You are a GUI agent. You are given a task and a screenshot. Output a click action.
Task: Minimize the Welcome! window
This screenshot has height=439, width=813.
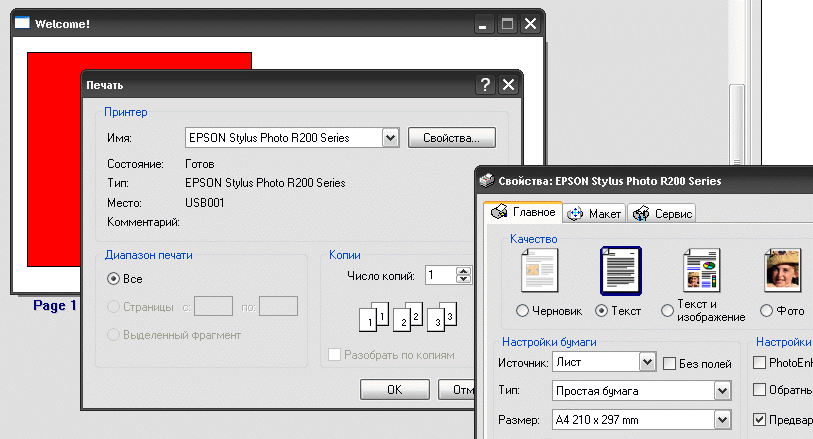(483, 24)
